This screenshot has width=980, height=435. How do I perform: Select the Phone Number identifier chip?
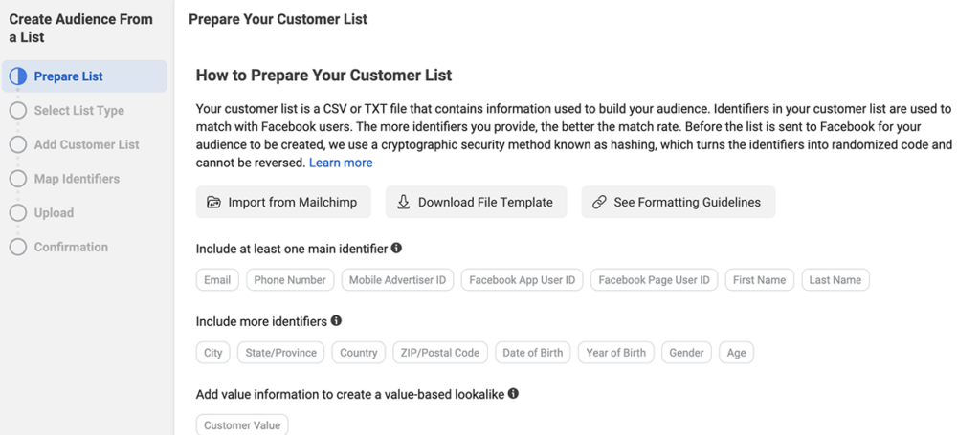click(290, 280)
